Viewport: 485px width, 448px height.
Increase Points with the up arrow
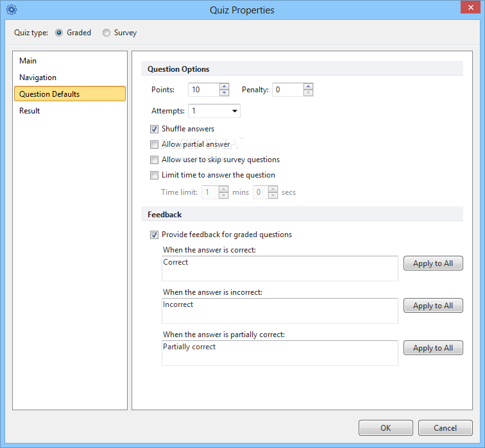[x=225, y=86]
